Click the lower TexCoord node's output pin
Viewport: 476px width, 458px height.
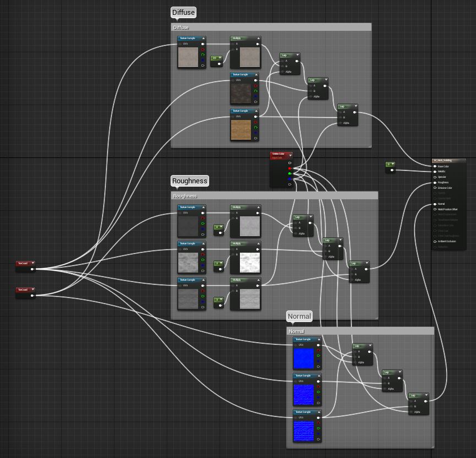32,296
